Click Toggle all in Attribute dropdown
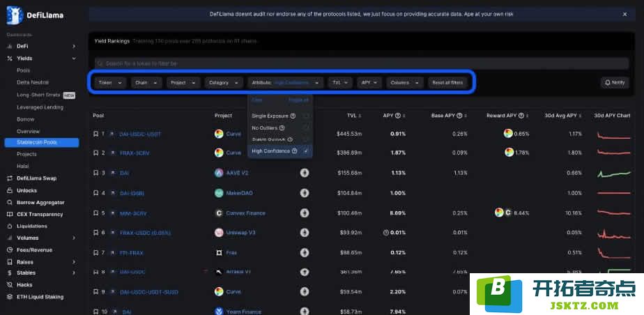This screenshot has height=315, width=644. 298,100
